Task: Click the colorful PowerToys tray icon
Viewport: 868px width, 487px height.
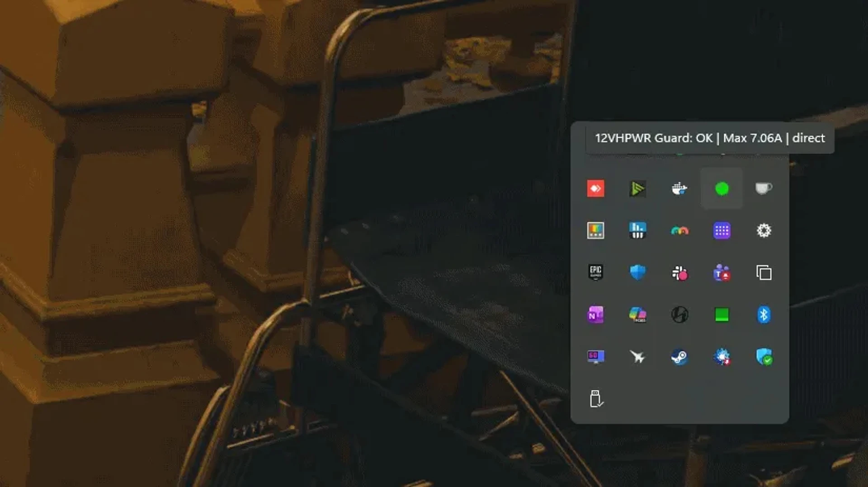Action: click(x=637, y=314)
